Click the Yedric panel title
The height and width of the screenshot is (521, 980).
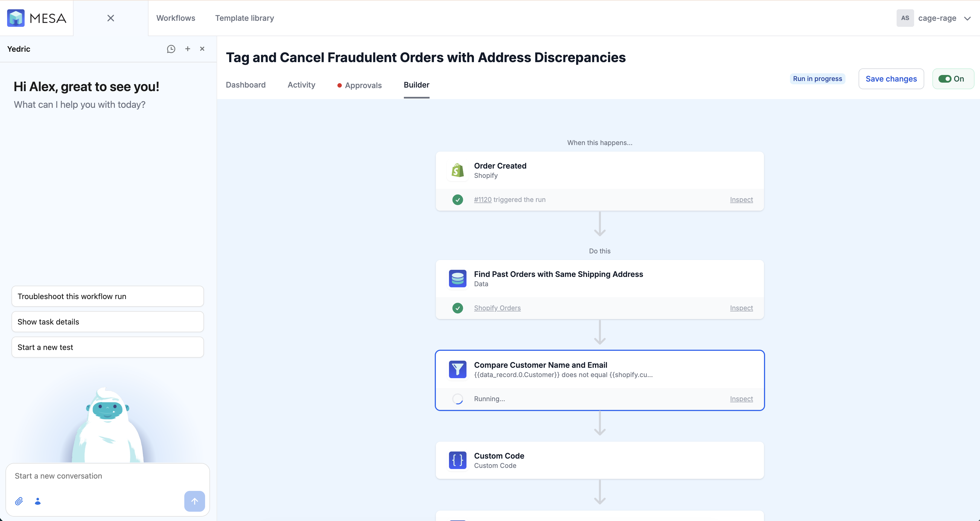coord(19,49)
